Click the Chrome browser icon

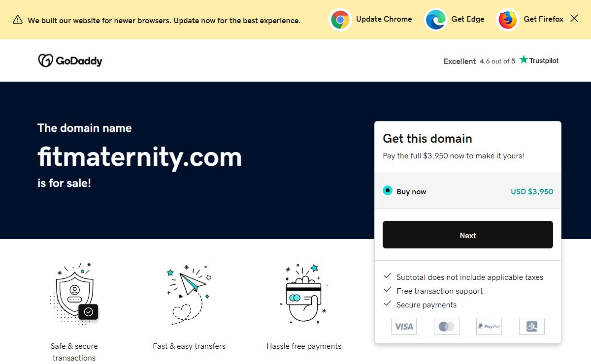click(x=340, y=20)
